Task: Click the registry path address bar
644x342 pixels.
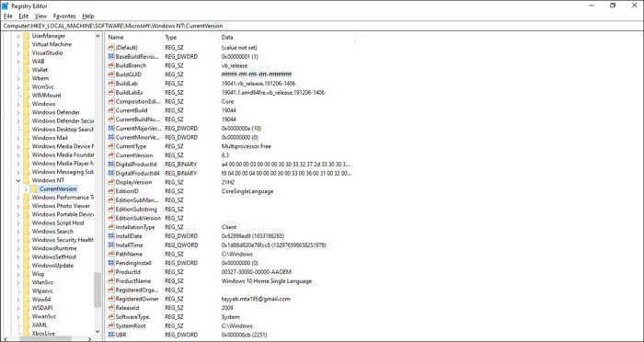Action: [x=322, y=26]
